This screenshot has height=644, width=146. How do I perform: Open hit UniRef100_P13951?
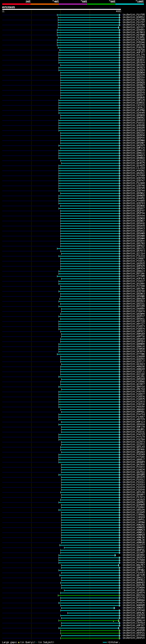coord(133,37)
